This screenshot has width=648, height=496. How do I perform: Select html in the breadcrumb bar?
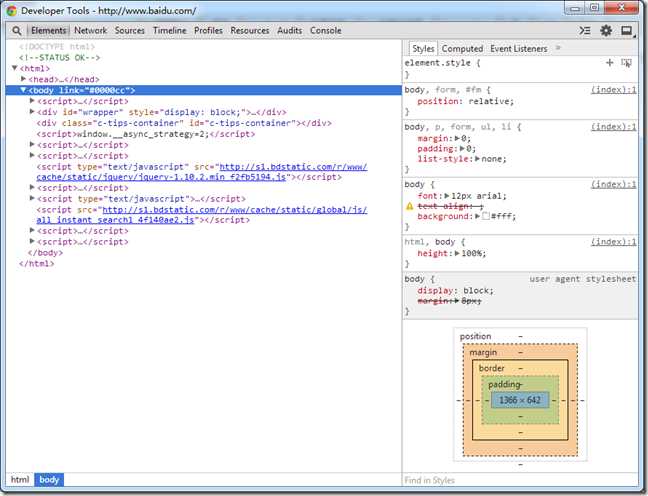coord(20,479)
